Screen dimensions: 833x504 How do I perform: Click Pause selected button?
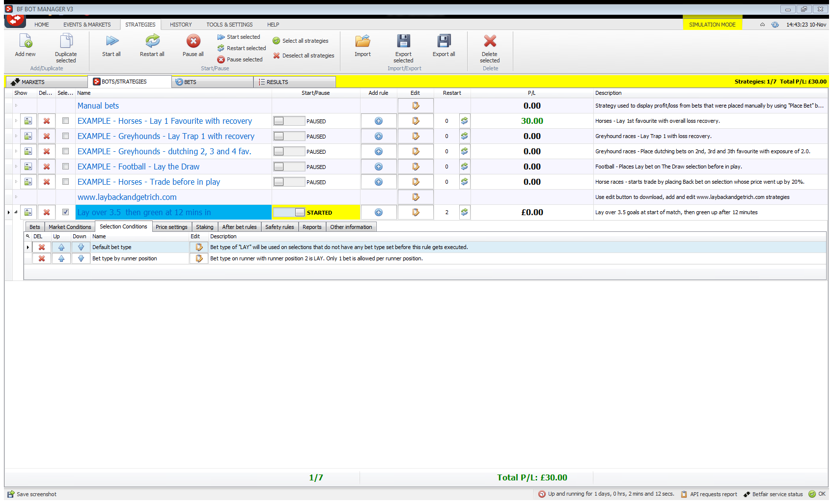(x=240, y=59)
